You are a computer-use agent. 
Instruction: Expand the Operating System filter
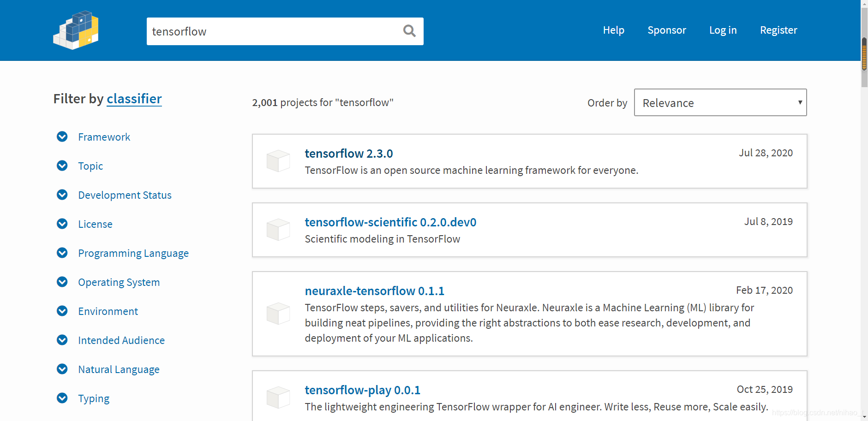point(119,282)
